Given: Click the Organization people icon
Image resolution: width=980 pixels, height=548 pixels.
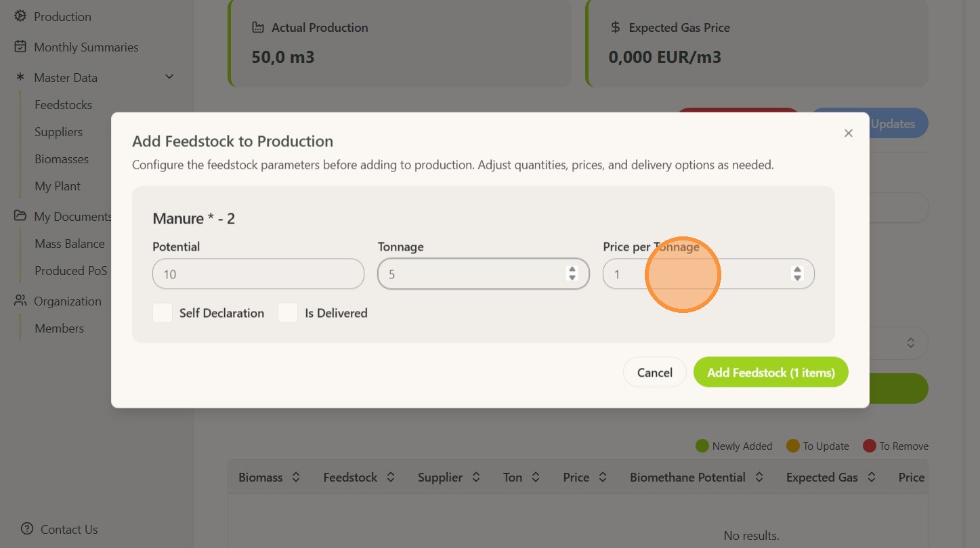Looking at the screenshot, I should coord(20,301).
